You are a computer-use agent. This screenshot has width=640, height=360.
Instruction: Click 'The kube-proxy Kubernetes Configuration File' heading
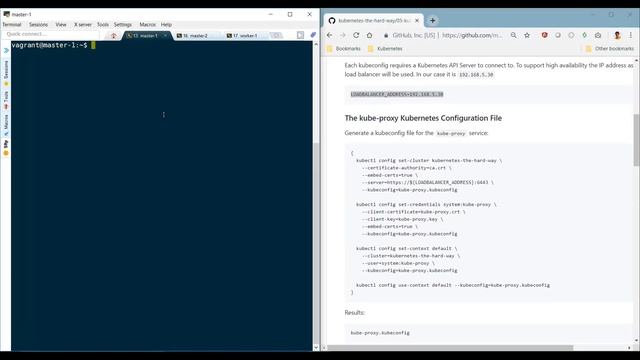pyautogui.click(x=423, y=118)
